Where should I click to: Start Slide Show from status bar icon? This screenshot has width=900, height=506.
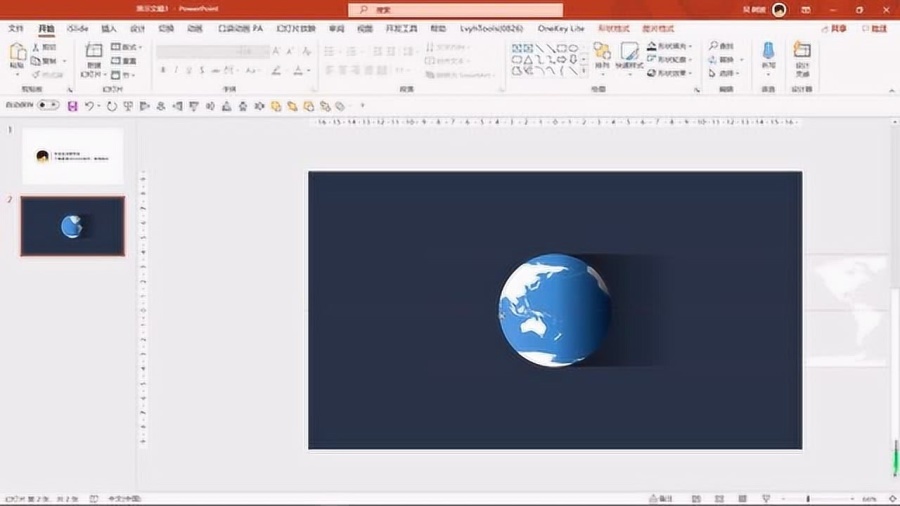[766, 499]
